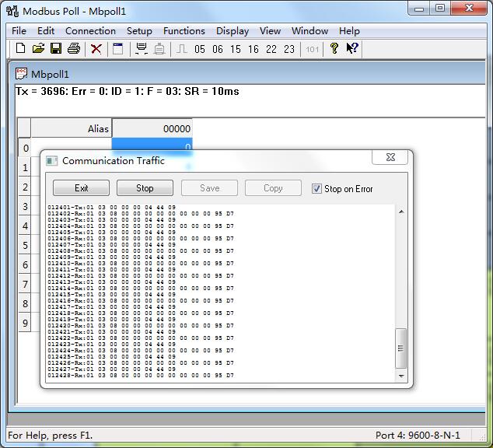The height and width of the screenshot is (448, 493).
Task: Click the printer icon in toolbar
Action: click(74, 49)
